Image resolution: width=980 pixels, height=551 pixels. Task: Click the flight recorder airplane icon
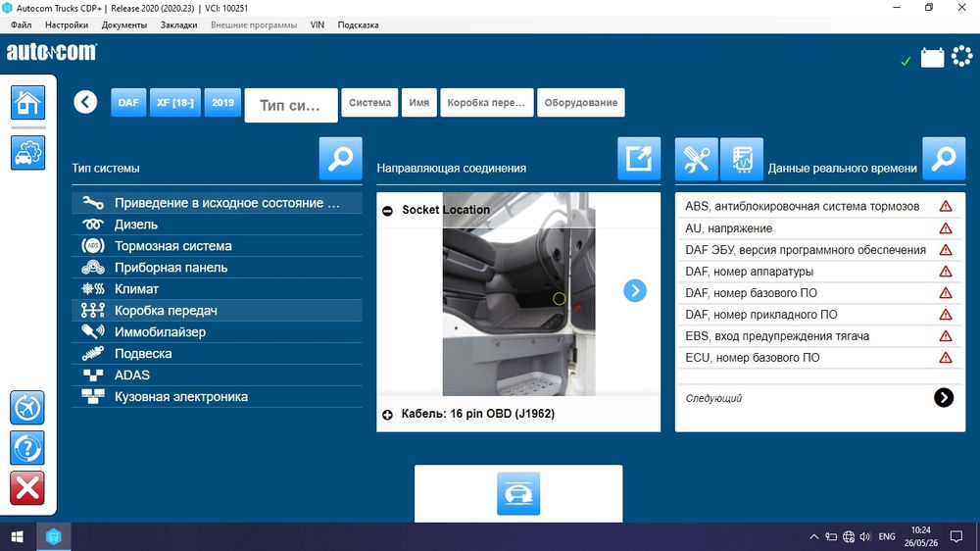[27, 408]
